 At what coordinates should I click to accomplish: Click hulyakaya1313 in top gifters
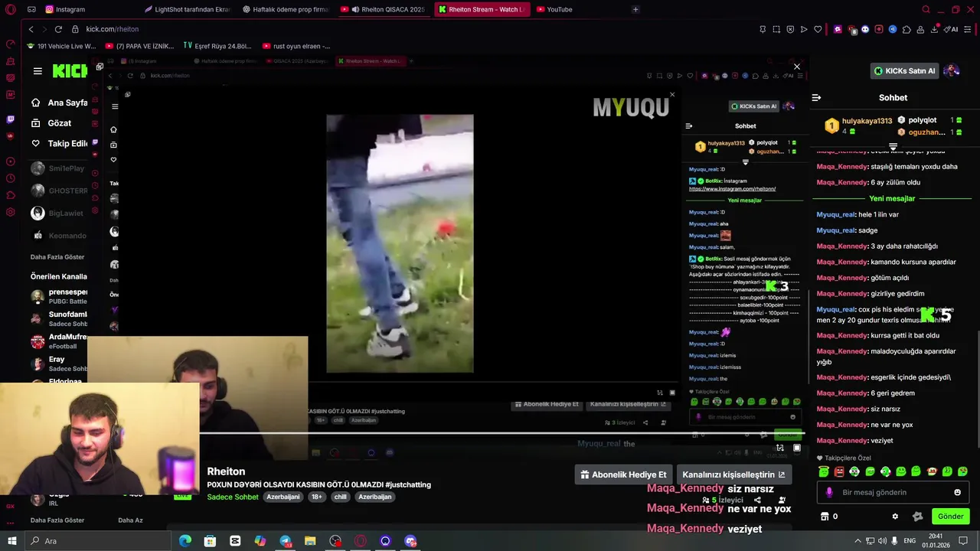[867, 121]
